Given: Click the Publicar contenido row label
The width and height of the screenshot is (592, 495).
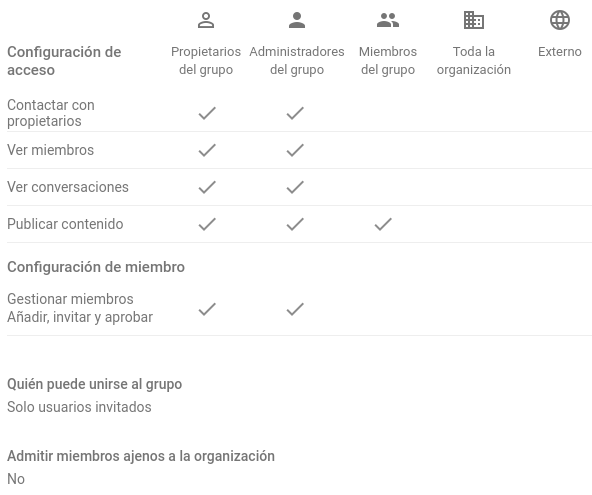Looking at the screenshot, I should [65, 224].
